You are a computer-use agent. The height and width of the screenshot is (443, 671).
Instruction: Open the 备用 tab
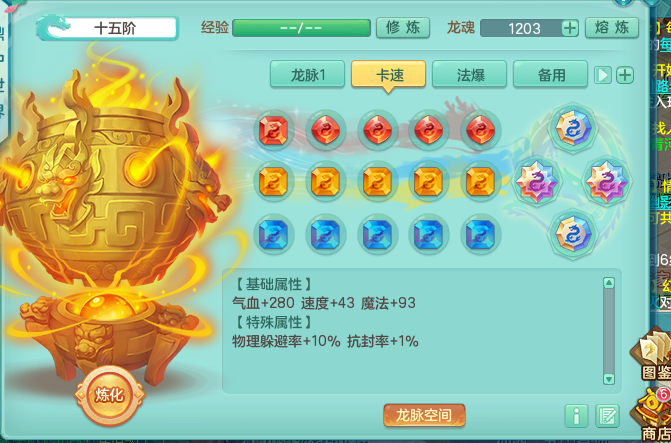click(550, 74)
